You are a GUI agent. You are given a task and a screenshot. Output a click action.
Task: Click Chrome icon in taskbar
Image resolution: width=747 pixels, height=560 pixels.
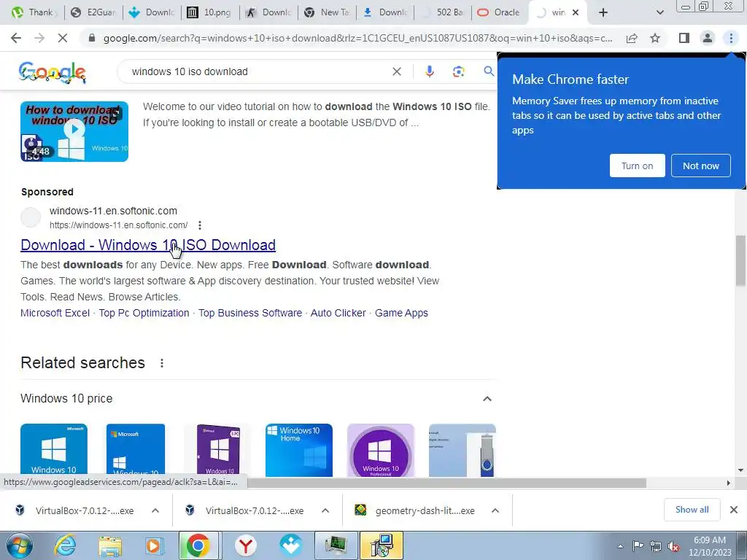[198, 545]
